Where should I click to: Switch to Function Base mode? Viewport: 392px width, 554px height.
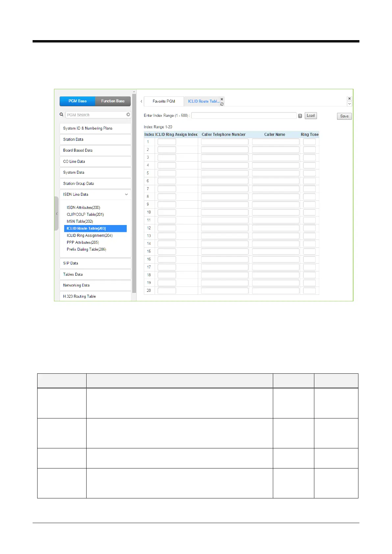[x=113, y=101]
